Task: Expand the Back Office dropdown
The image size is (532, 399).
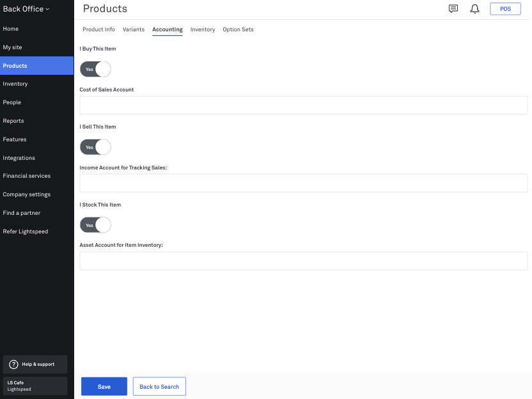Action: click(26, 9)
